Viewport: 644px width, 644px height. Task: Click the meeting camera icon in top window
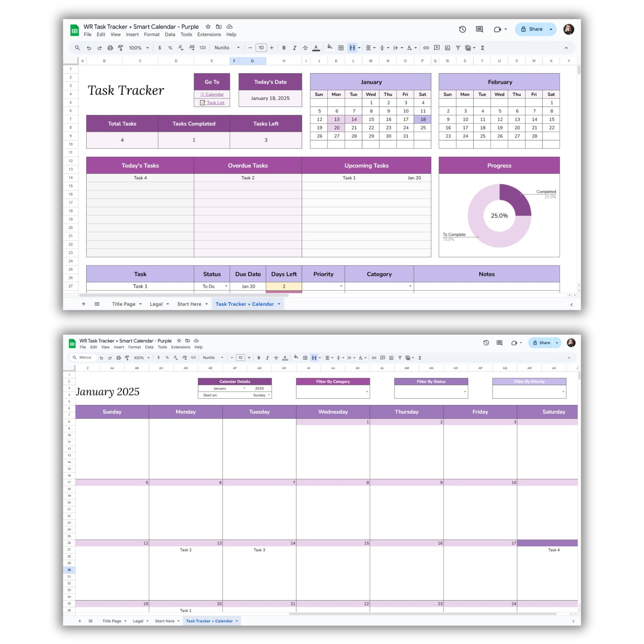497,29
